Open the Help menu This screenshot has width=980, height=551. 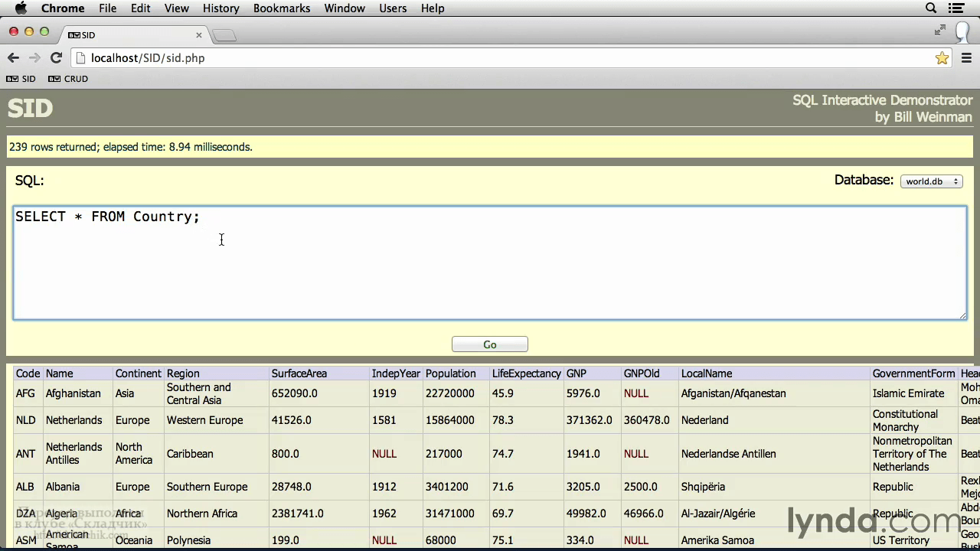pyautogui.click(x=433, y=8)
